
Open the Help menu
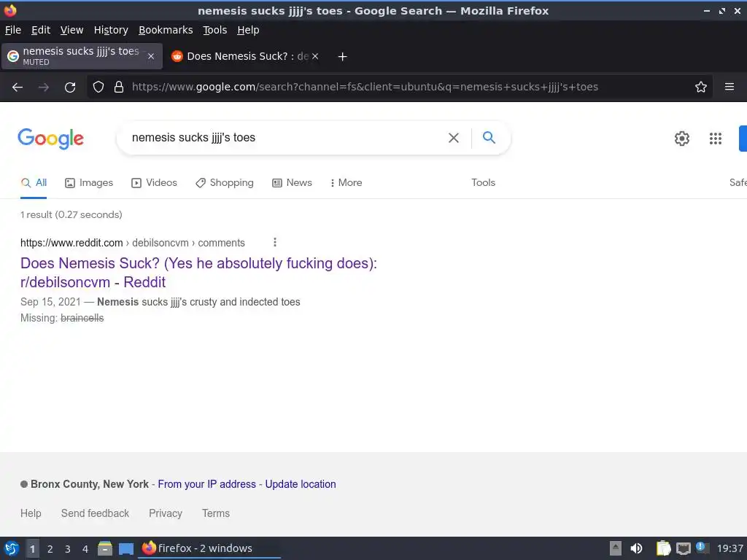pos(248,30)
